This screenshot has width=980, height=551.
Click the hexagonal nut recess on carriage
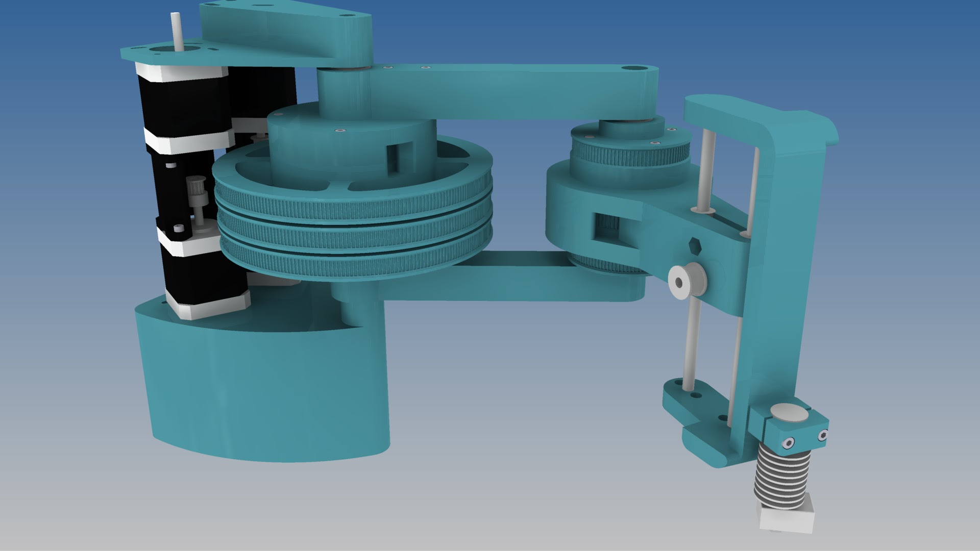point(695,245)
